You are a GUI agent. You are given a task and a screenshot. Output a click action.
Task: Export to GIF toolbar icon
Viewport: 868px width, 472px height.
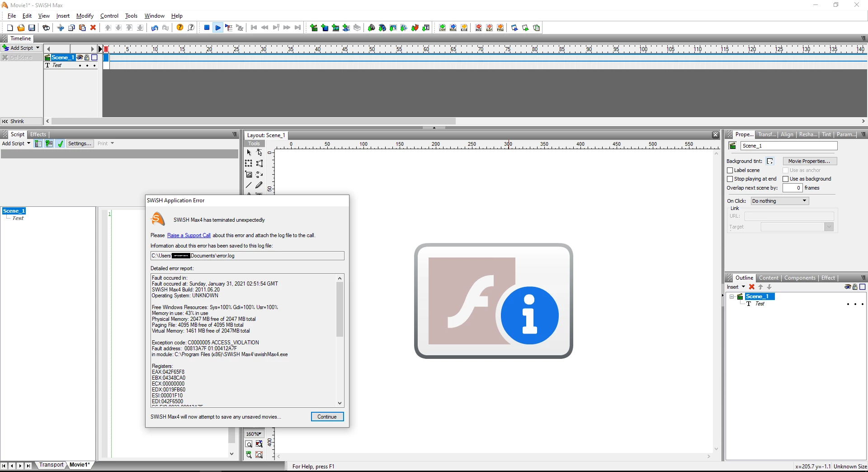[489, 28]
